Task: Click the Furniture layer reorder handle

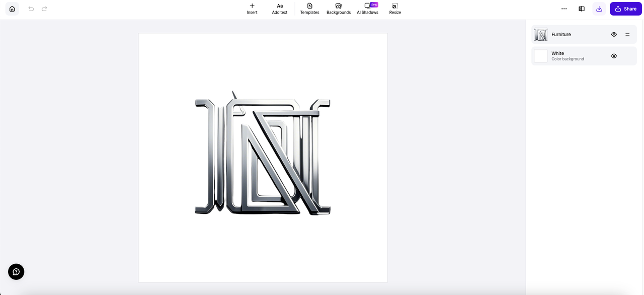Action: point(627,34)
